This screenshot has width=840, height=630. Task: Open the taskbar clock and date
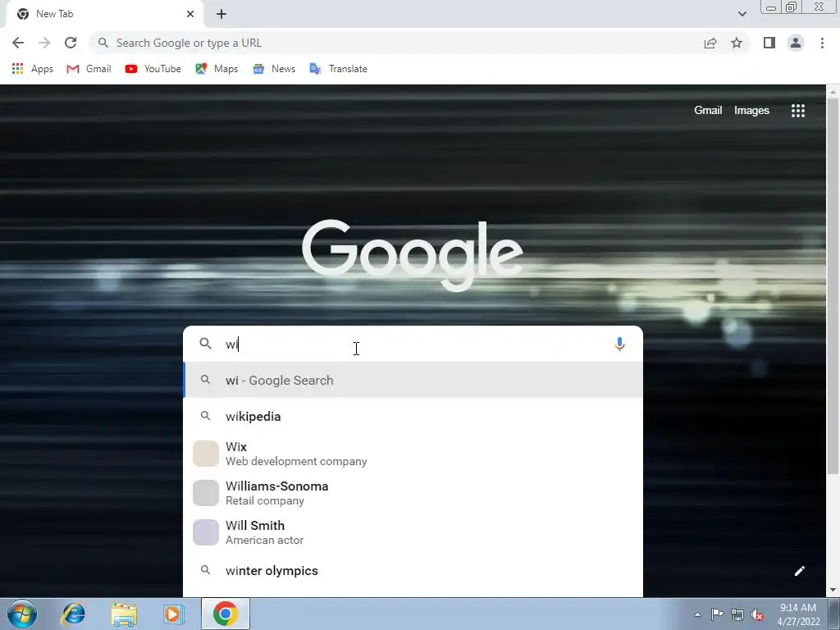click(798, 614)
